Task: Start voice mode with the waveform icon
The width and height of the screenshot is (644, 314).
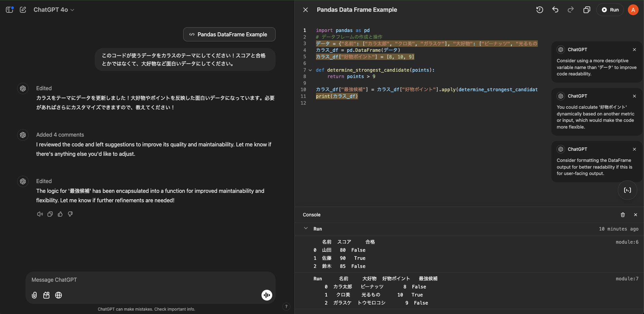Action: [266, 295]
